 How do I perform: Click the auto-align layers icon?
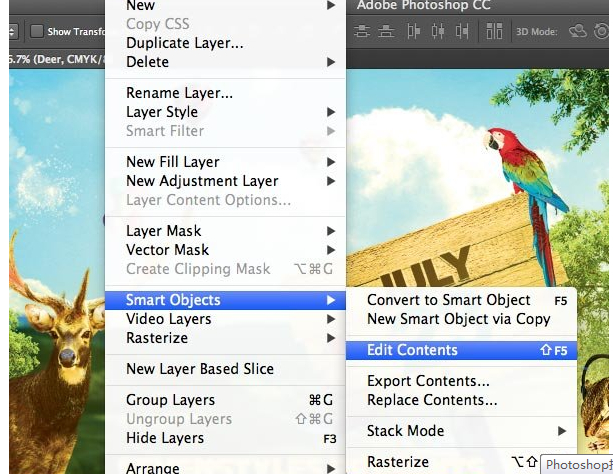pos(494,31)
